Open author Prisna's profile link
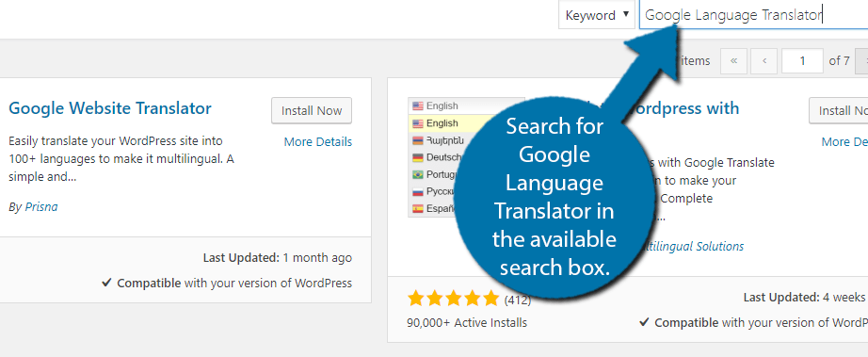868x357 pixels. [x=41, y=207]
